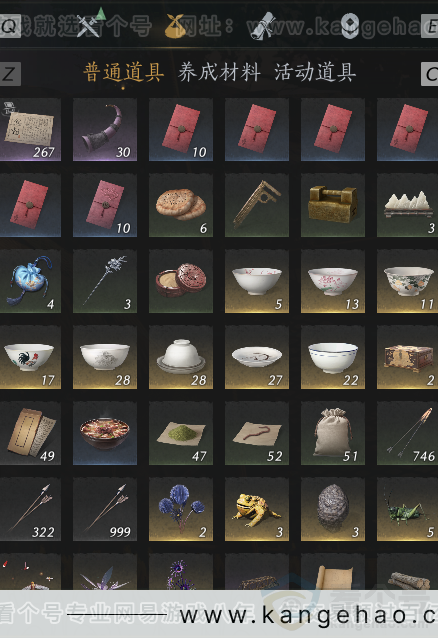Select the paper note item with 267
Screen dimensions: 438x639
click(31, 129)
